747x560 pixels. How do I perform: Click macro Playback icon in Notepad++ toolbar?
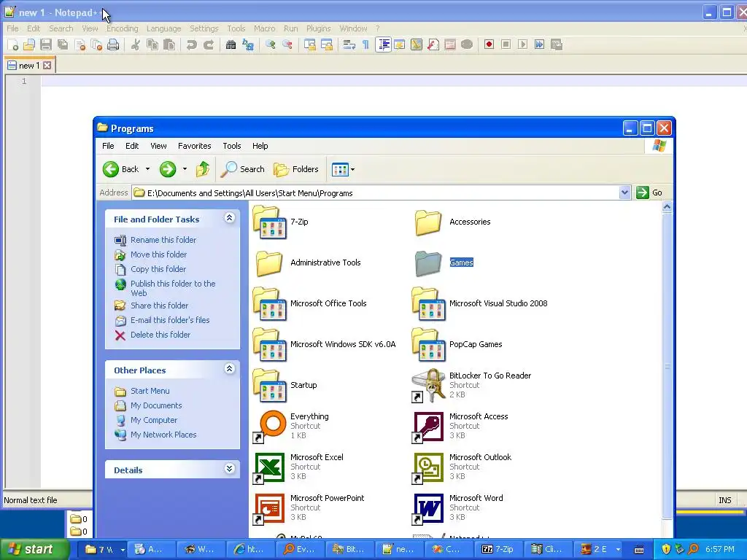point(522,44)
